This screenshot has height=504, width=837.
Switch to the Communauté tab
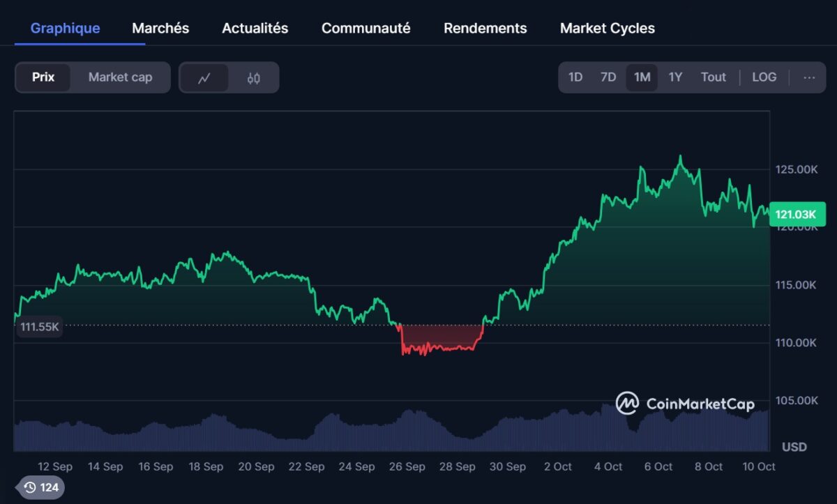(365, 29)
